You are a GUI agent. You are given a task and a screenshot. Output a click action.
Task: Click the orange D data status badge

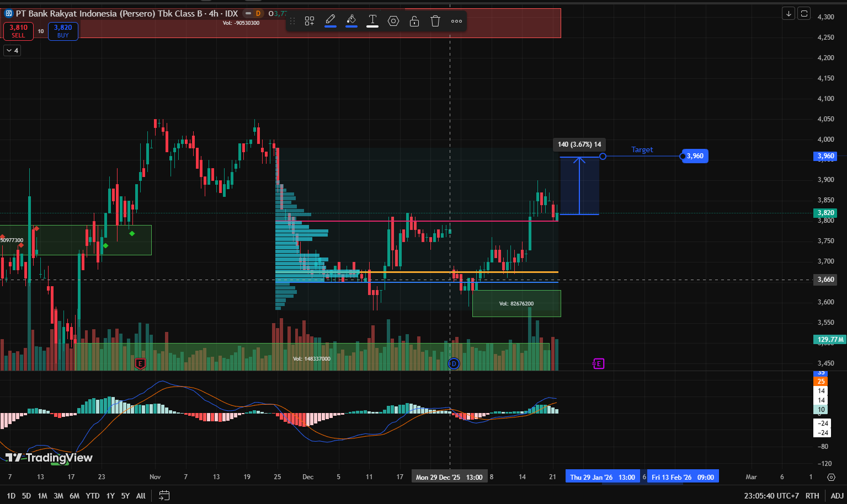[x=258, y=13]
